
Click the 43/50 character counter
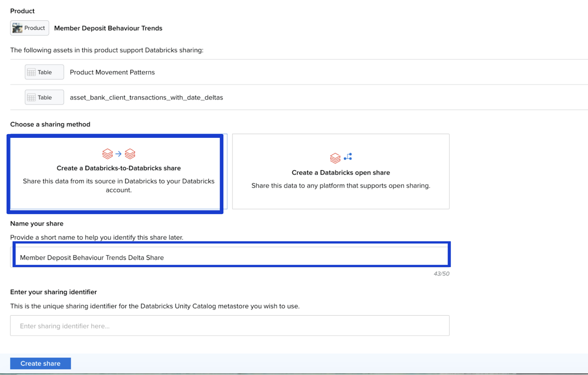pos(441,274)
